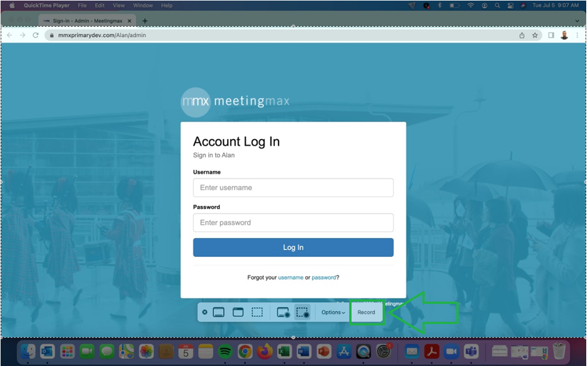Open the Help menu
This screenshot has width=588, height=366.
tap(167, 5)
